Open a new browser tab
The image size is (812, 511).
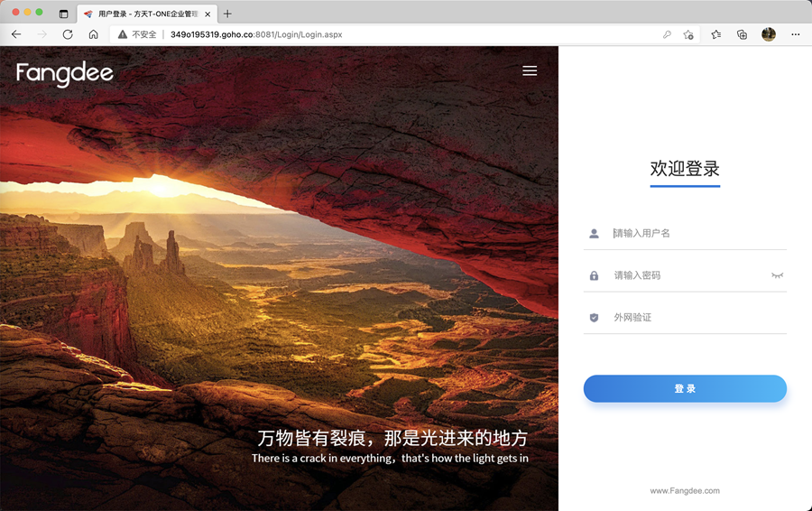click(227, 14)
